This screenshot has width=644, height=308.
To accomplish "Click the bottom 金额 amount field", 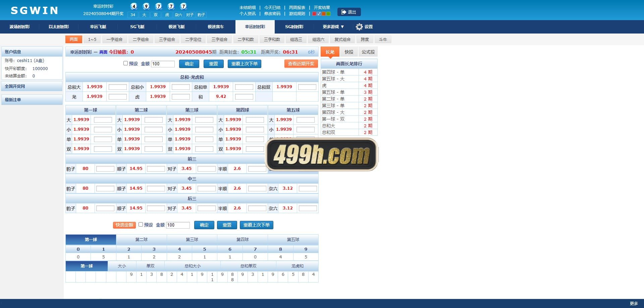I will (x=178, y=225).
